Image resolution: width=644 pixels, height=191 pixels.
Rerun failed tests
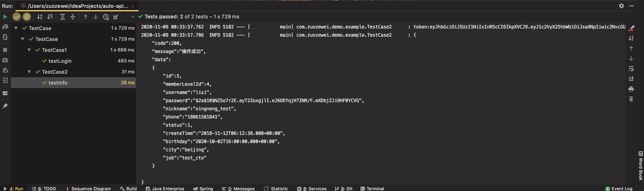(x=5, y=27)
